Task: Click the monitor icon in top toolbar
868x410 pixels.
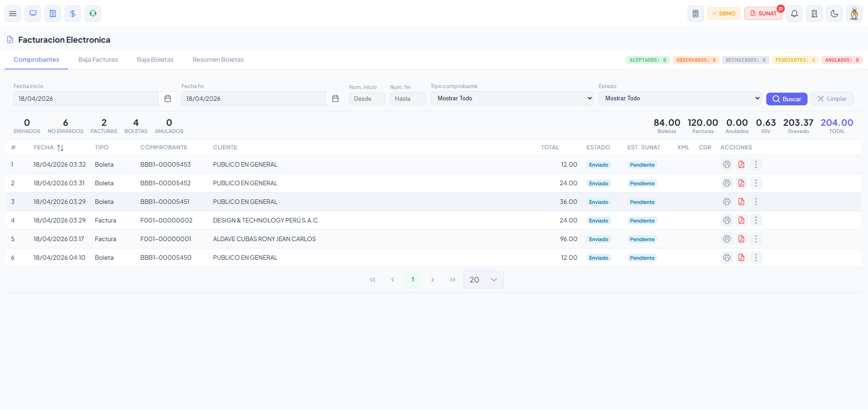Action: (x=33, y=14)
